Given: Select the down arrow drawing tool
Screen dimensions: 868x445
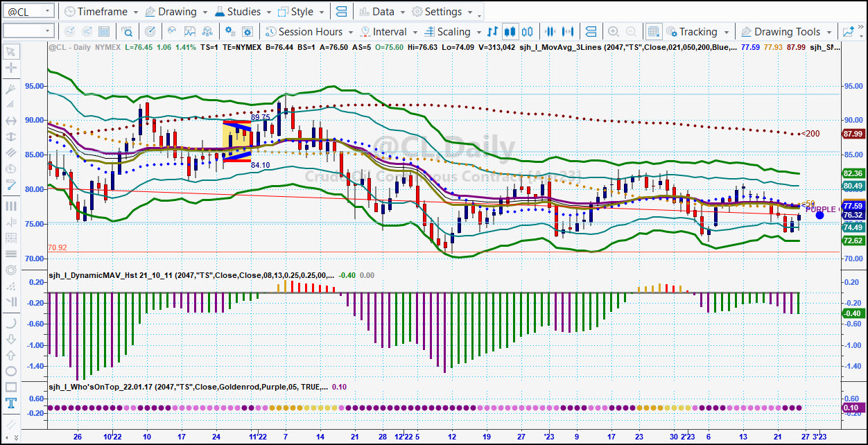Looking at the screenshot, I should (x=11, y=339).
